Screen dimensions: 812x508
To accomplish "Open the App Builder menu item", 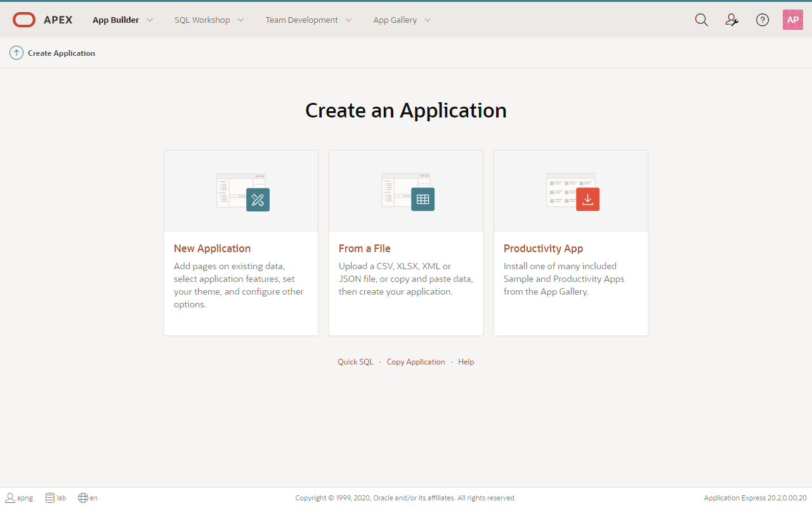I will pyautogui.click(x=115, y=20).
